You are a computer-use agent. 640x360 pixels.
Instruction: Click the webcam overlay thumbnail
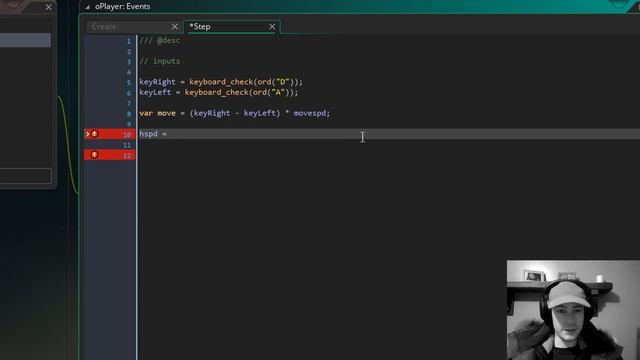click(573, 310)
